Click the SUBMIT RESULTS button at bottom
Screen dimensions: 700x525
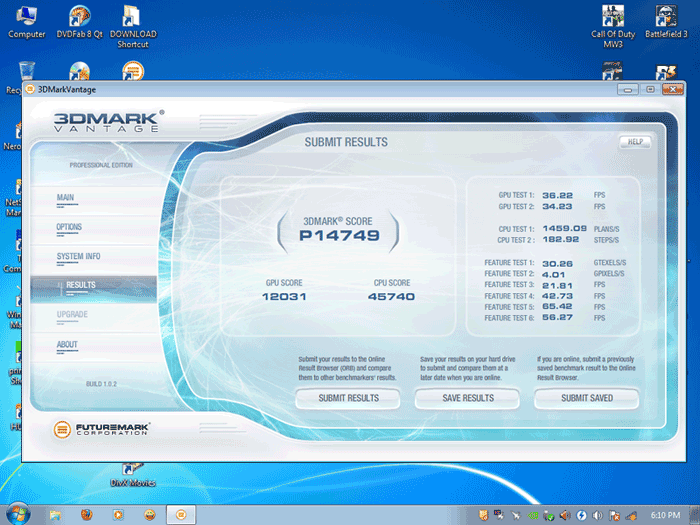pyautogui.click(x=348, y=398)
